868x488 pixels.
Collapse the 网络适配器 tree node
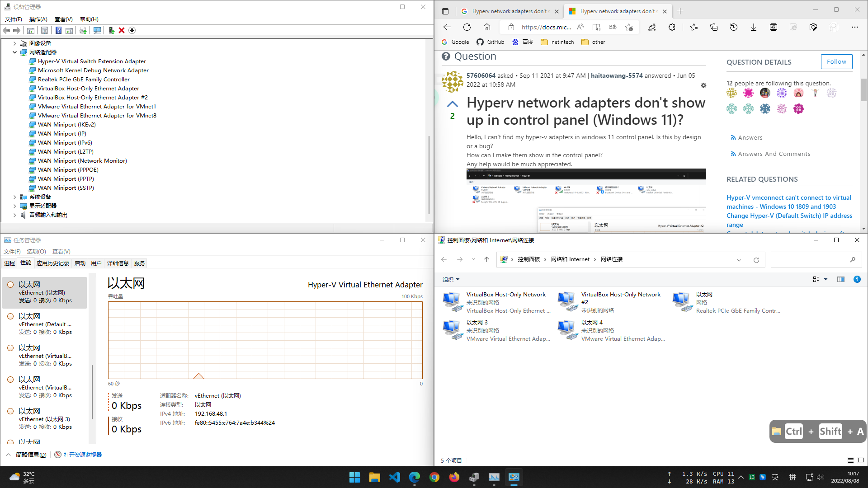[x=14, y=52]
